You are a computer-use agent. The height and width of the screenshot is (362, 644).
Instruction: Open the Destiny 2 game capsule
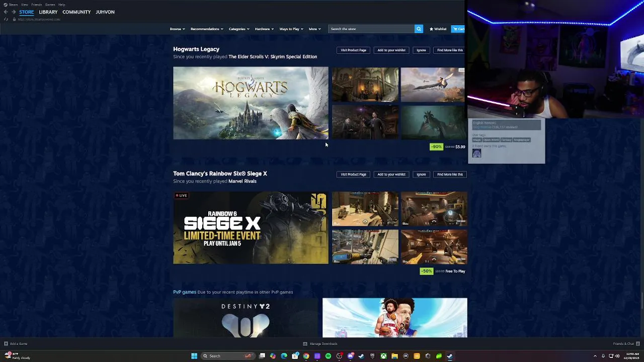[x=246, y=318]
